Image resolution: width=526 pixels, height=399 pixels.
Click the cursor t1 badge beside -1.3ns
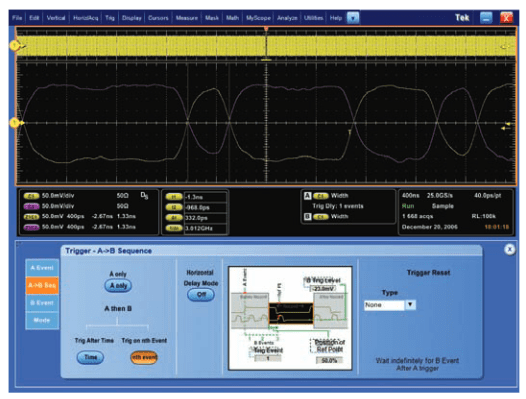174,197
